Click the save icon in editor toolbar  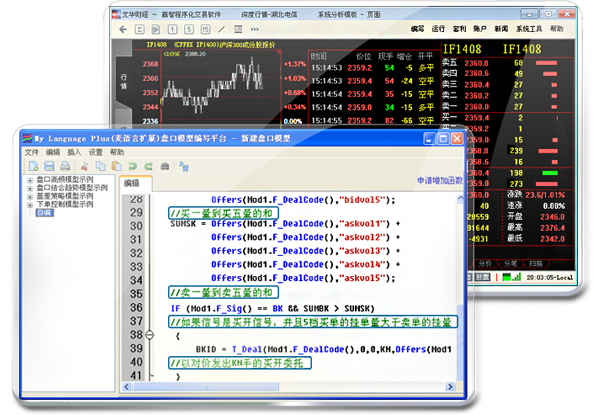[49, 166]
